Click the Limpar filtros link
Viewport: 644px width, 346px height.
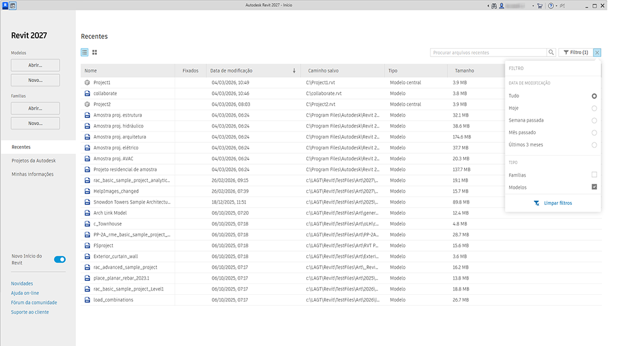click(558, 203)
